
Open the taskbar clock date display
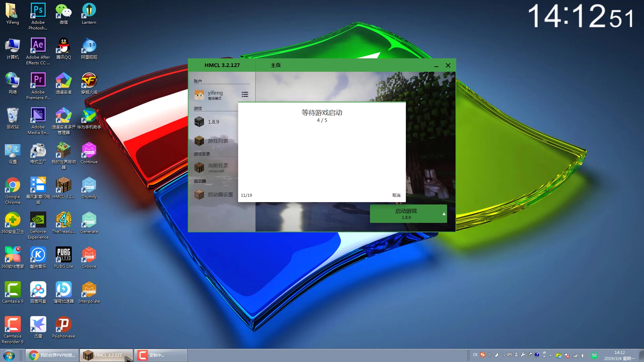pos(619,355)
